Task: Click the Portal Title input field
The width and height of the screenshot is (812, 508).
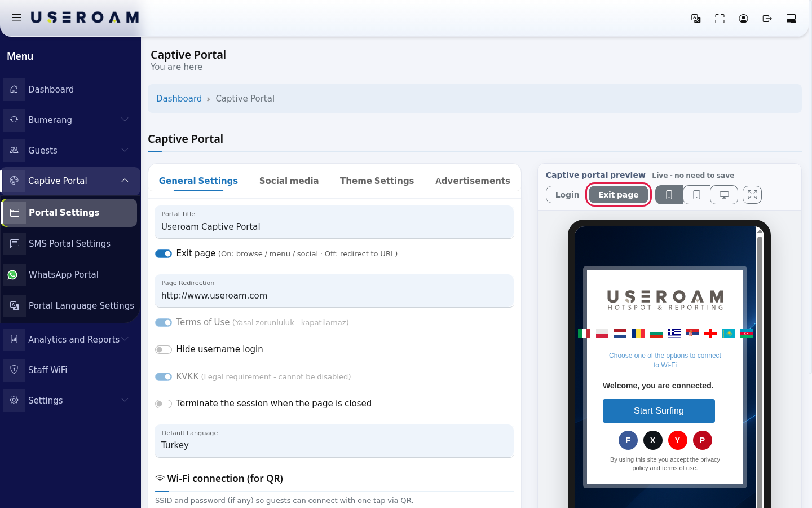Action: coord(334,222)
